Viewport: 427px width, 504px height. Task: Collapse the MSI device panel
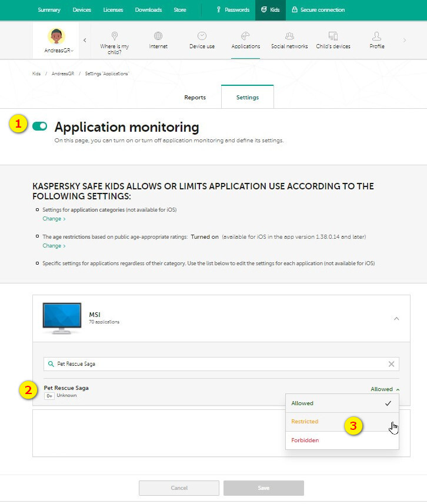click(396, 319)
